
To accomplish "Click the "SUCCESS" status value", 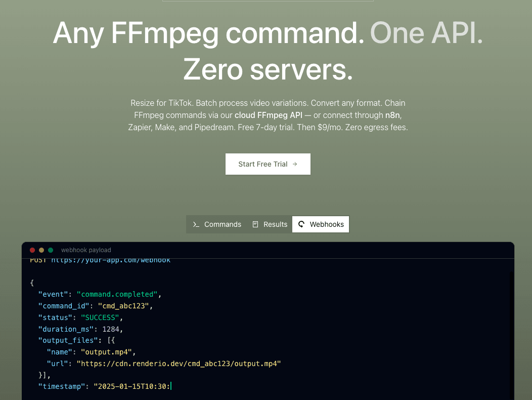I will click(100, 317).
